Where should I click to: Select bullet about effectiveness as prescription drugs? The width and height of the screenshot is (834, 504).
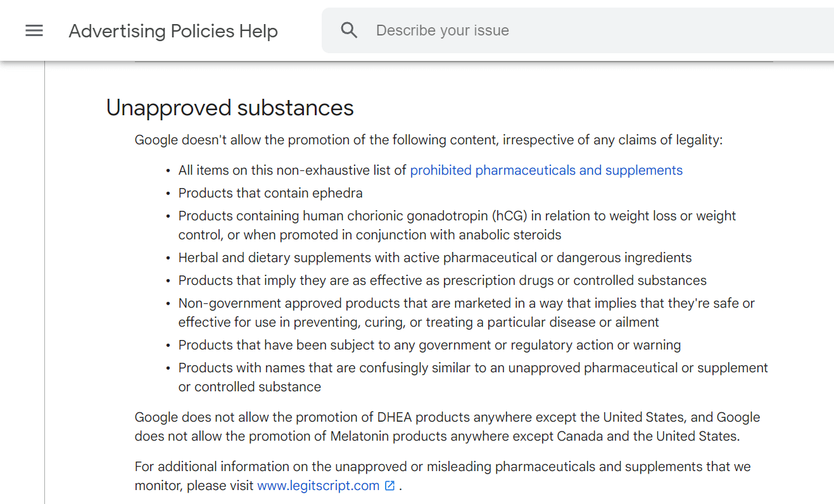point(442,280)
